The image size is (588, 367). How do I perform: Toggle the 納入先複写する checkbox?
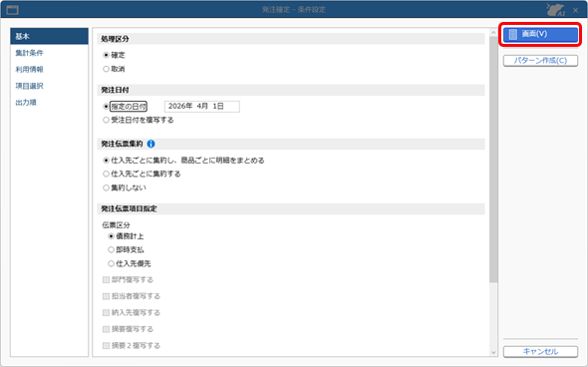click(x=106, y=313)
